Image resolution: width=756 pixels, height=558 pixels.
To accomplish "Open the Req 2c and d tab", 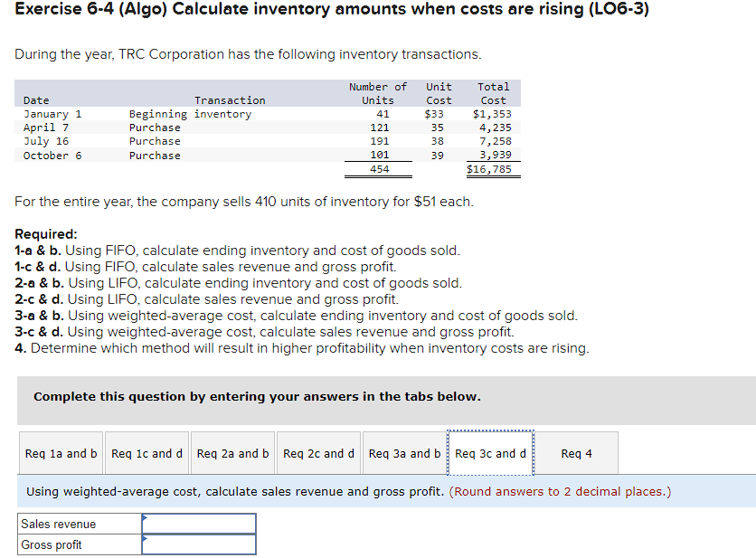I will 318,453.
